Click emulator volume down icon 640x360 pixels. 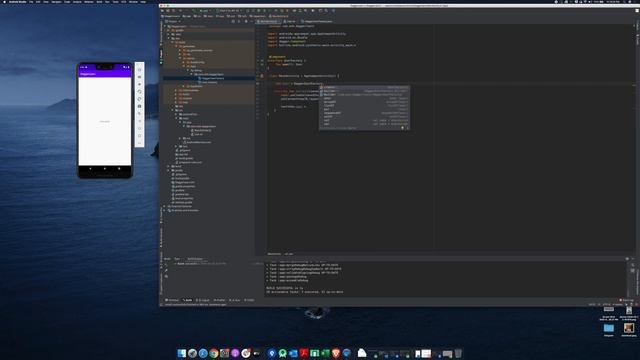coord(140,84)
